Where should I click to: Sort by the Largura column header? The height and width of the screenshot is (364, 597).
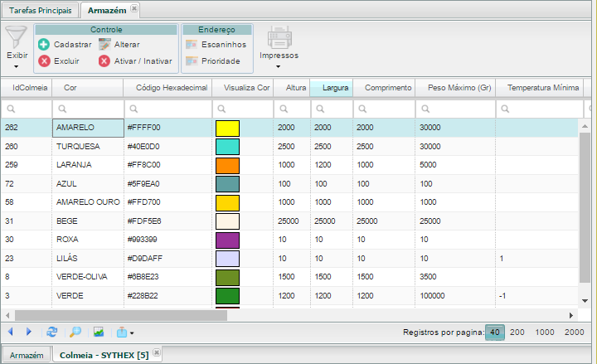(x=335, y=87)
